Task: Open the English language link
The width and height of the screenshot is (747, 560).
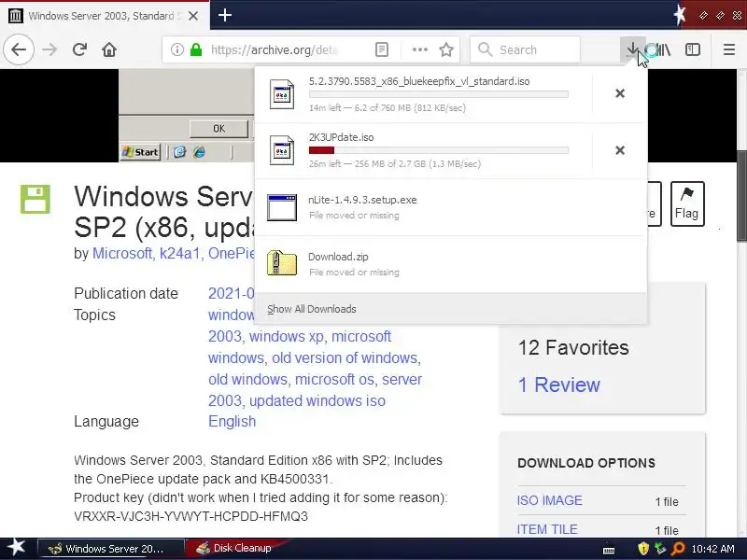Action: pyautogui.click(x=232, y=422)
